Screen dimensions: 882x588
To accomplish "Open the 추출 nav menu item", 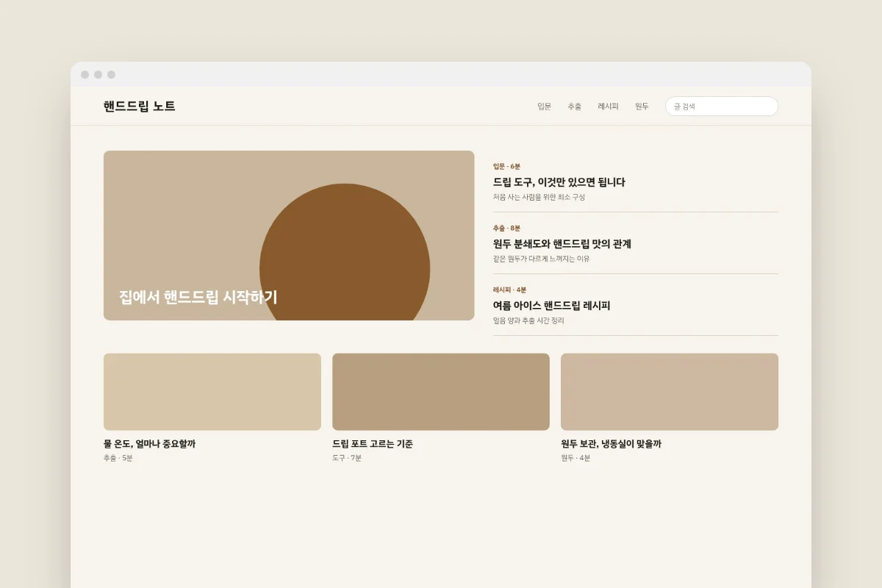I will point(574,107).
